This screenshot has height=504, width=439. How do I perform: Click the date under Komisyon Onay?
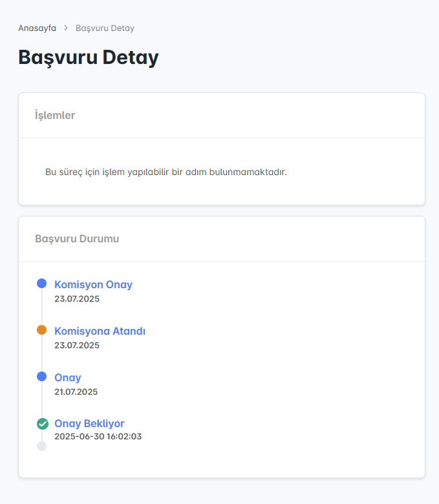[x=77, y=299]
